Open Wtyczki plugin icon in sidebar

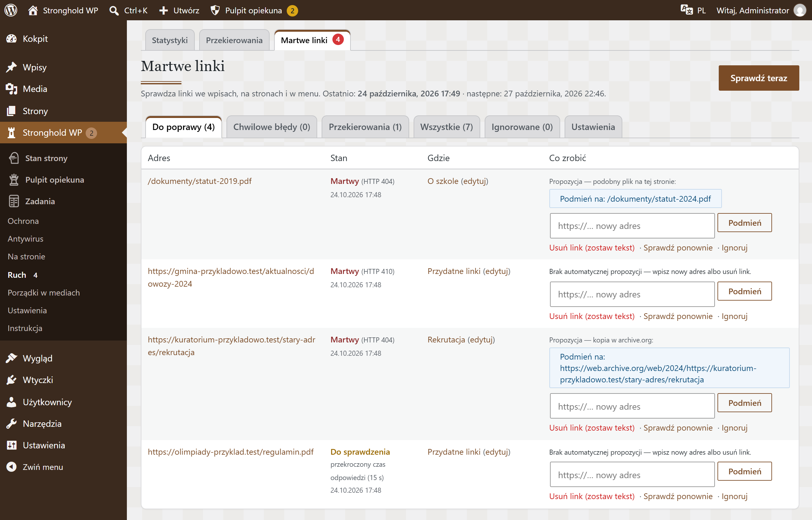point(11,380)
